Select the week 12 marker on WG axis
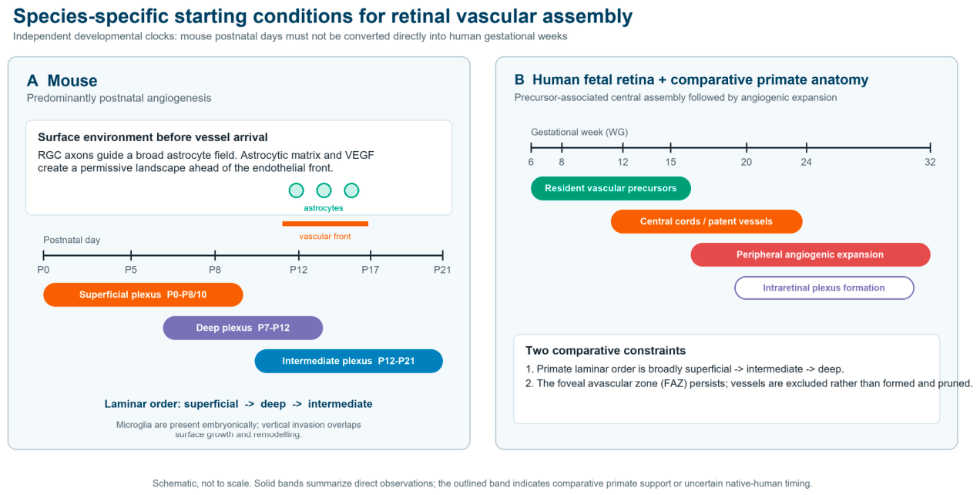The height and width of the screenshot is (495, 980). 623,147
